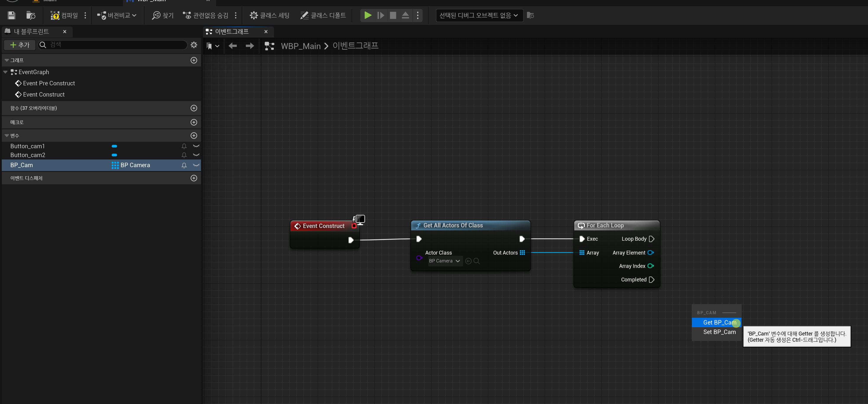Toggle Button_cam2 notification bell icon

point(184,155)
